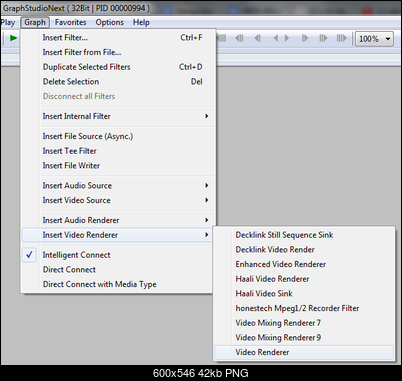Enable the Direct Connect option
The width and height of the screenshot is (402, 381).
coord(117,270)
